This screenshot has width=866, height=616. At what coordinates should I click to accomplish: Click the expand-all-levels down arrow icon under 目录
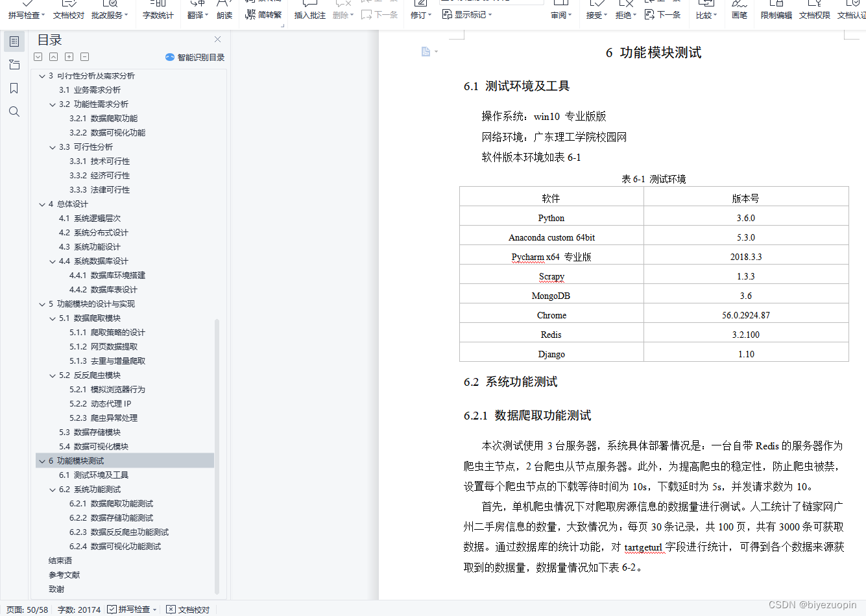tap(38, 57)
